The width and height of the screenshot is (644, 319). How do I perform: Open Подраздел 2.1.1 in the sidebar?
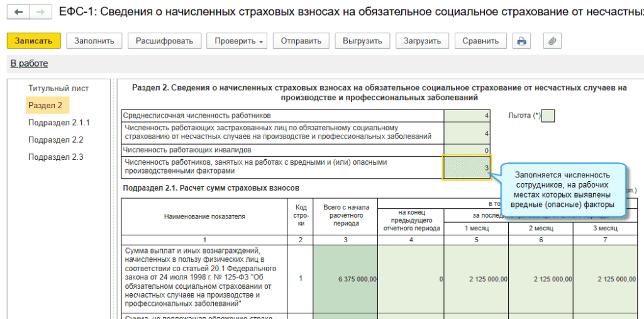[x=59, y=122]
